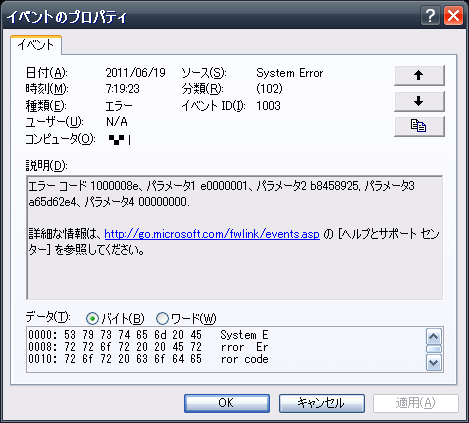Click the help question mark icon
This screenshot has width=469, height=423.
pos(430,15)
